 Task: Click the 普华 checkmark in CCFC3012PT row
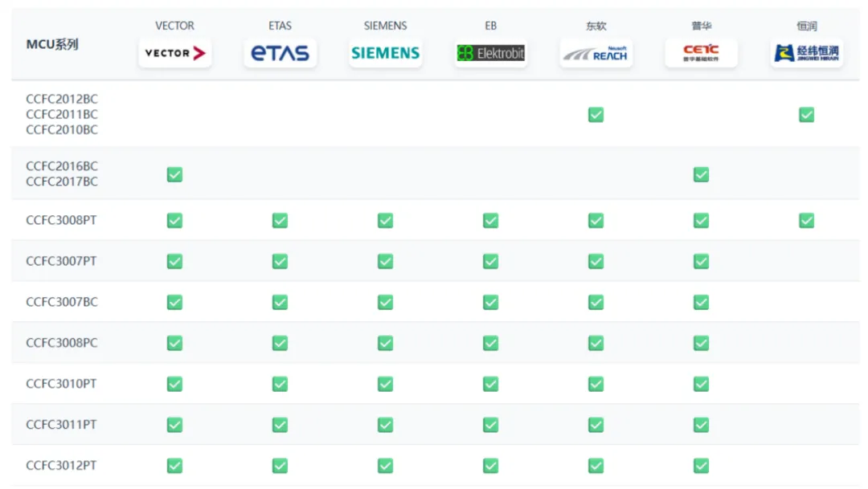[x=702, y=466]
